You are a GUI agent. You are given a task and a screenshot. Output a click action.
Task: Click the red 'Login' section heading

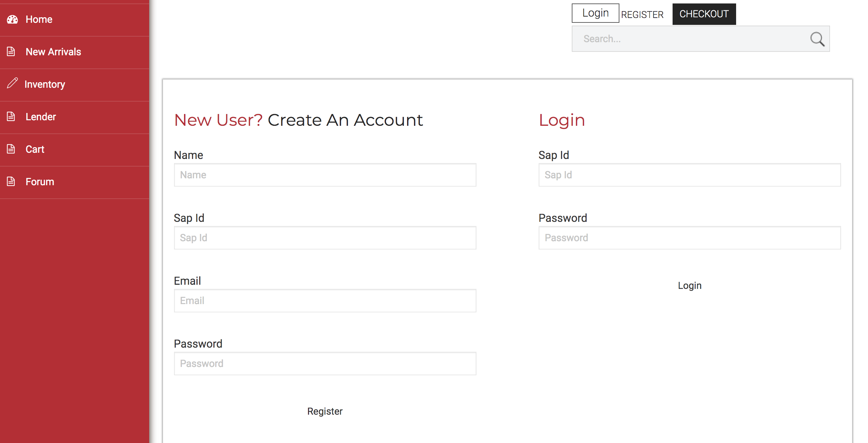(x=562, y=121)
